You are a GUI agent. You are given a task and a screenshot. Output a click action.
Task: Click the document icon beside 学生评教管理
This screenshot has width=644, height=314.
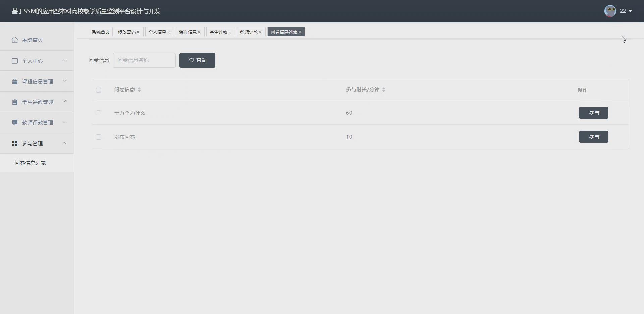tap(14, 102)
